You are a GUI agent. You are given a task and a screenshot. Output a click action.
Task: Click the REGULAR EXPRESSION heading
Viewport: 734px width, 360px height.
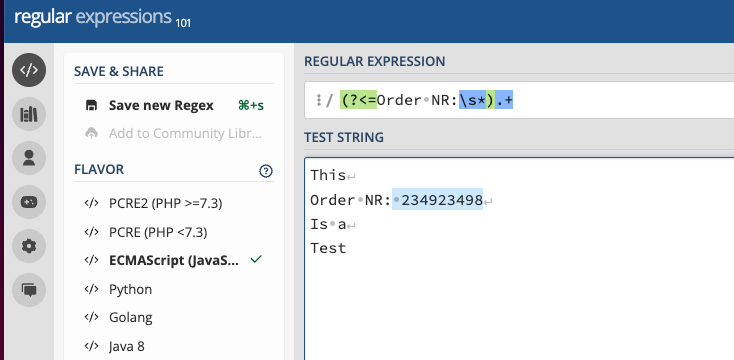(x=374, y=61)
